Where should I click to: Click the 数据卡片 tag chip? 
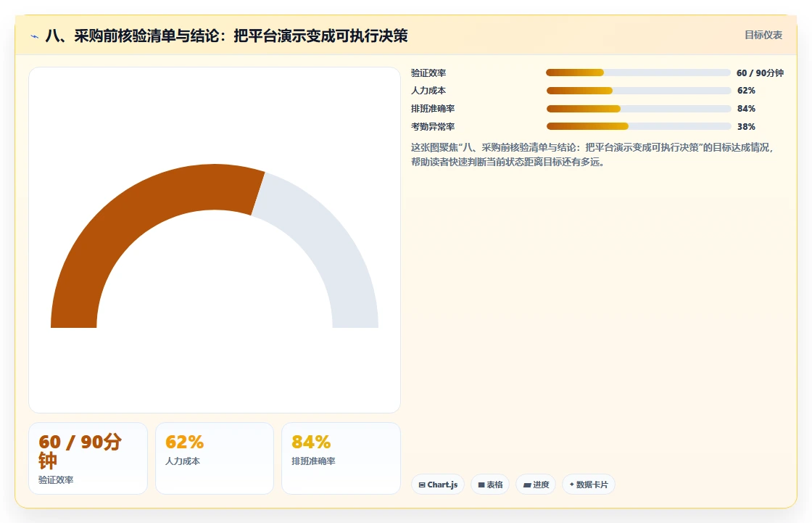point(588,485)
